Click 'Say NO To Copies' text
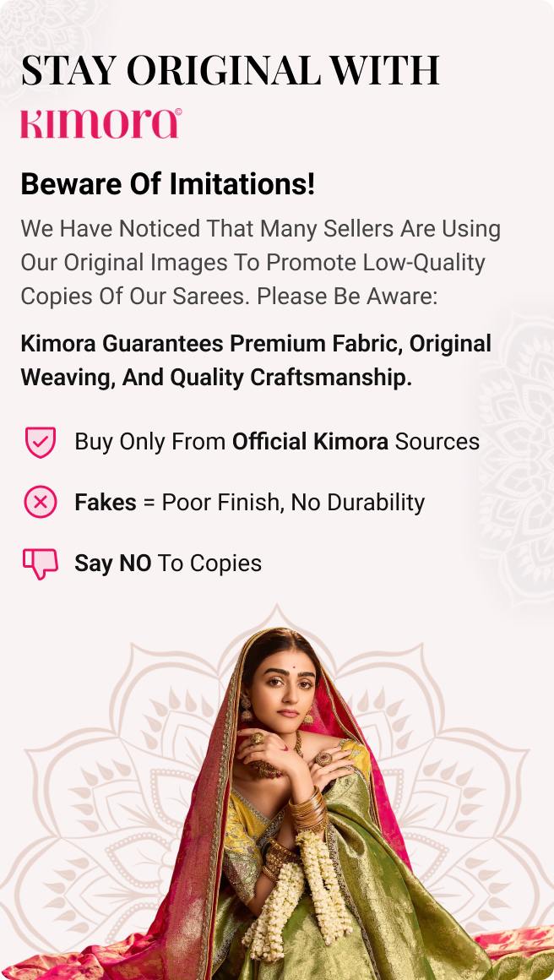554x980 pixels. tap(168, 563)
